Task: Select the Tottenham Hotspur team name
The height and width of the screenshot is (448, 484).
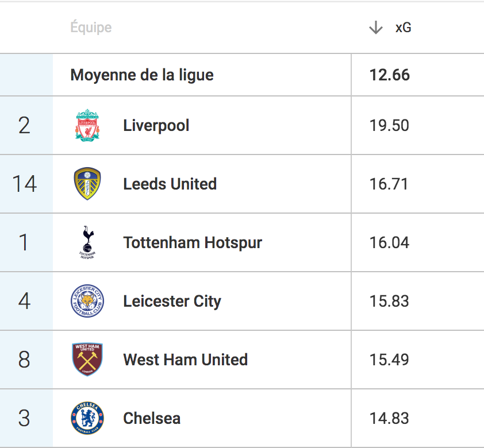Action: (x=193, y=242)
